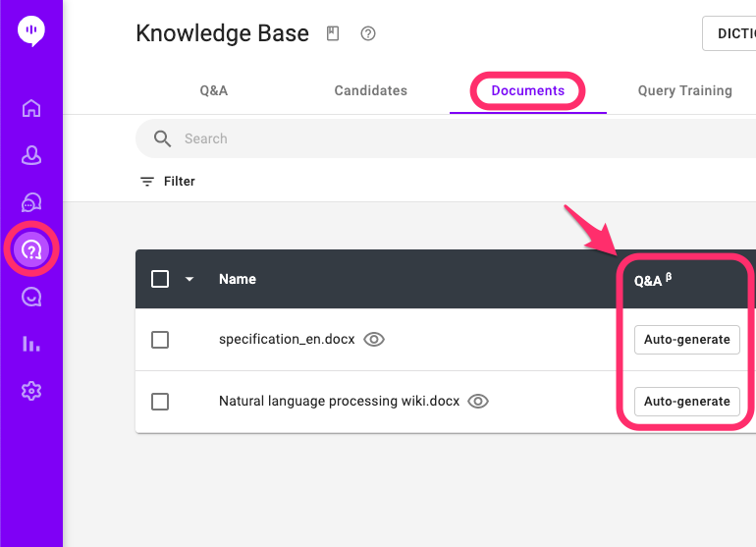Check the Natural language processing wiki.docx checkbox
Screen dimensions: 756x547
click(160, 401)
